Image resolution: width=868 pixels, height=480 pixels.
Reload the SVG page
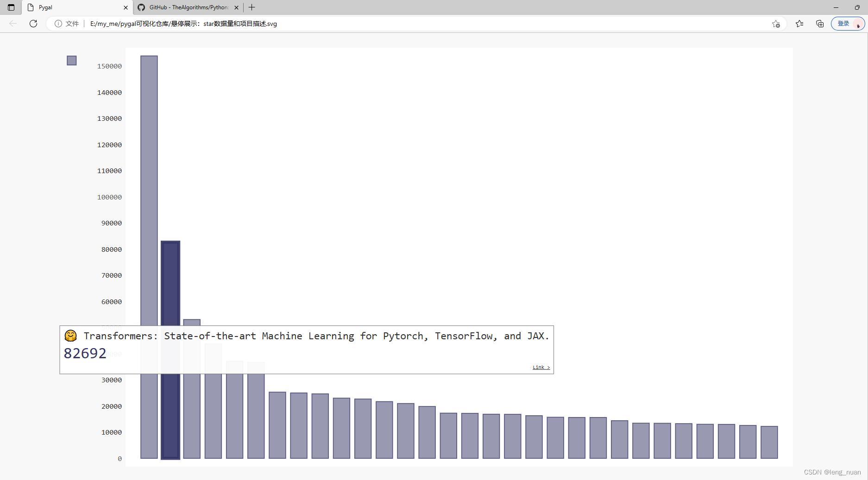[x=33, y=24]
